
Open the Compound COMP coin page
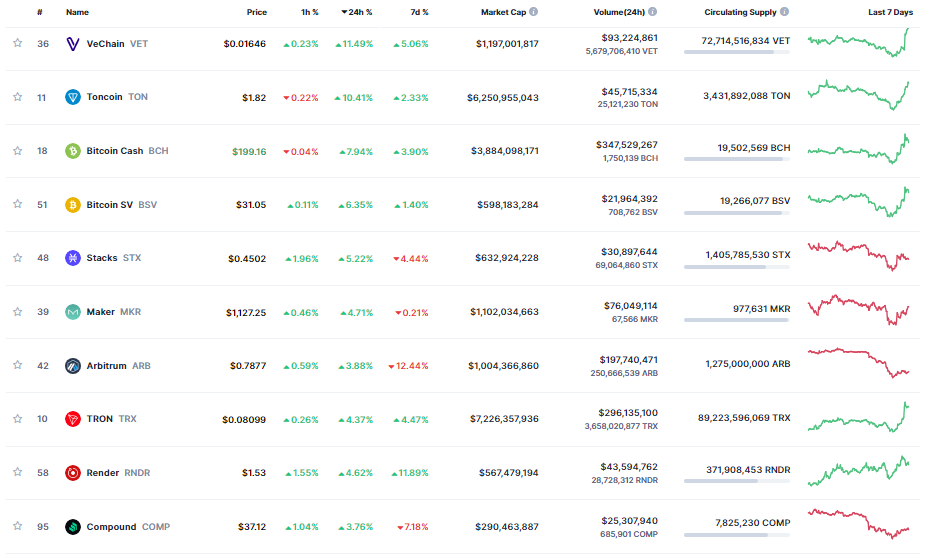128,527
